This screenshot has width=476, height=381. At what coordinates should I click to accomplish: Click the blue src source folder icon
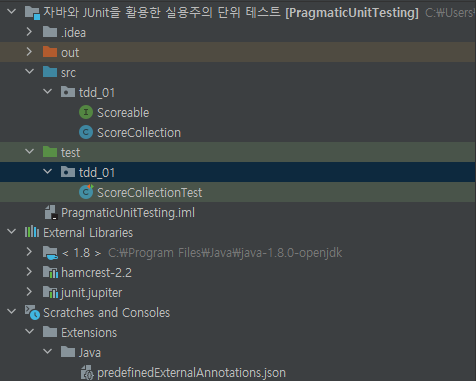tap(50, 72)
